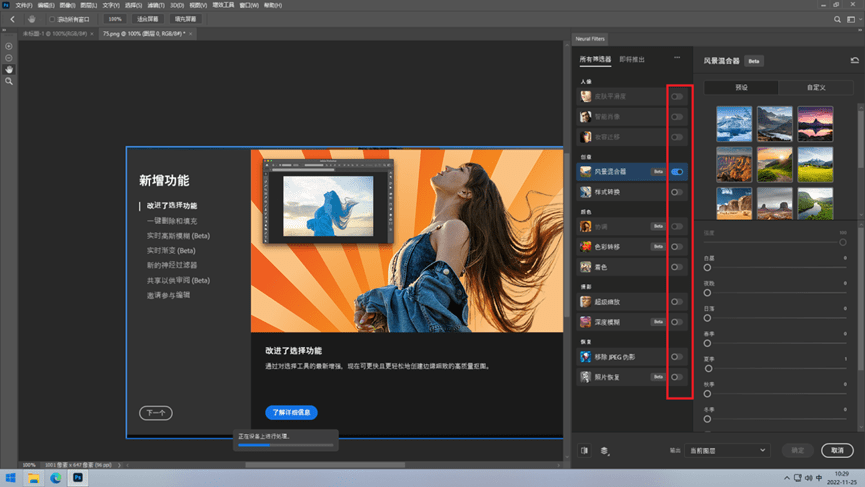Enable the 超级缩放 filter toggle

click(x=677, y=302)
